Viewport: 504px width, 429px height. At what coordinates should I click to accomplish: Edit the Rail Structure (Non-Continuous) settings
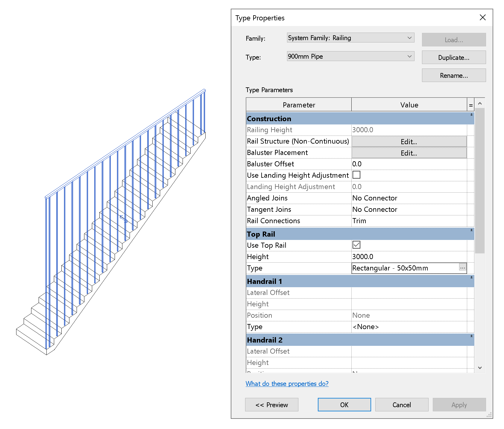pyautogui.click(x=409, y=141)
